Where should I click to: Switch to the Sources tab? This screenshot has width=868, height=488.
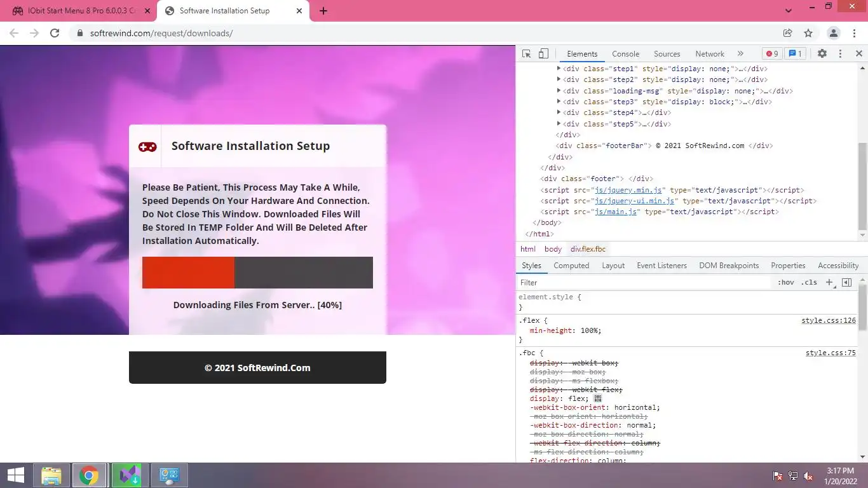coord(667,54)
